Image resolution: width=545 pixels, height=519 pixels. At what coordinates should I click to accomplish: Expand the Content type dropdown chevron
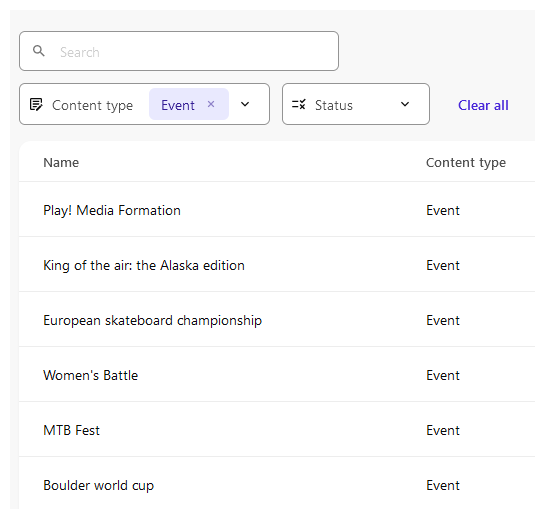pos(245,104)
